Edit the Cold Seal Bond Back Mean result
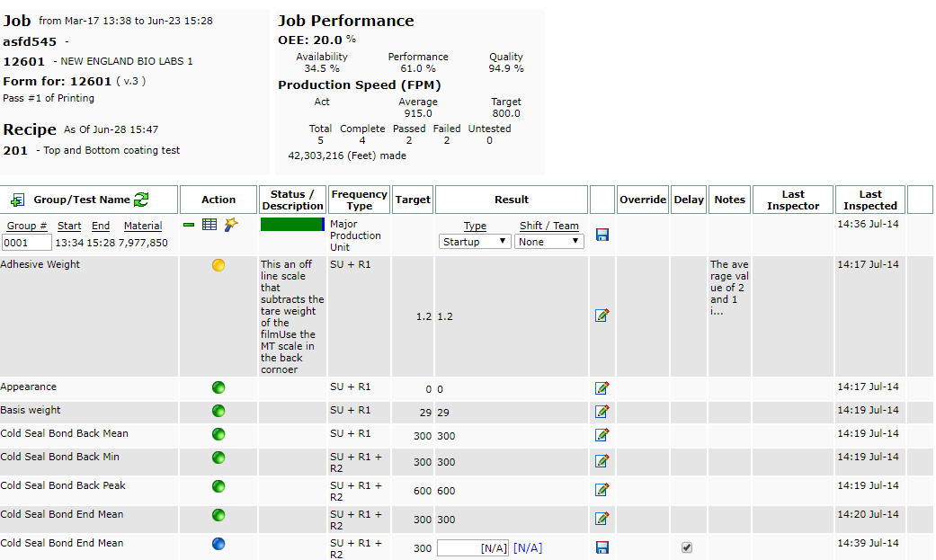The image size is (936, 560). [602, 435]
